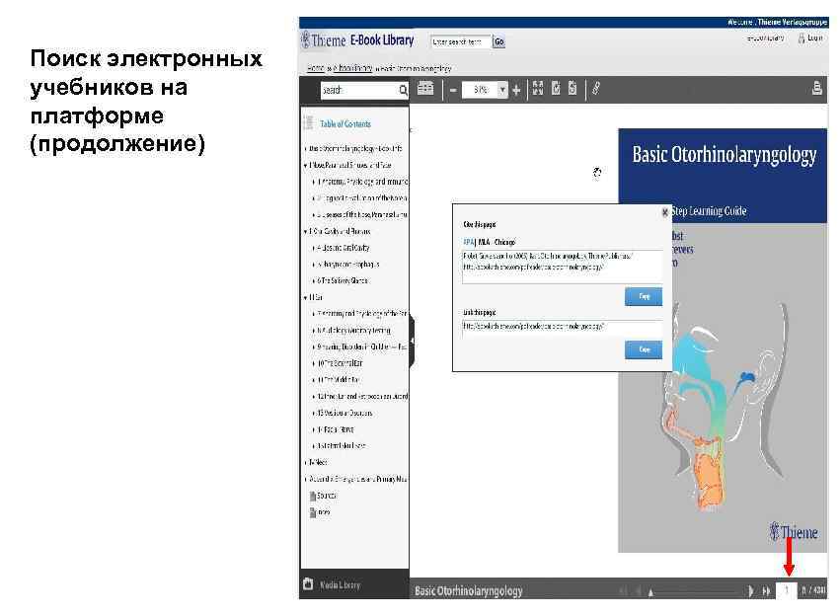
Task: Open chapter 6 The Salivary Glands
Action: click(x=343, y=280)
